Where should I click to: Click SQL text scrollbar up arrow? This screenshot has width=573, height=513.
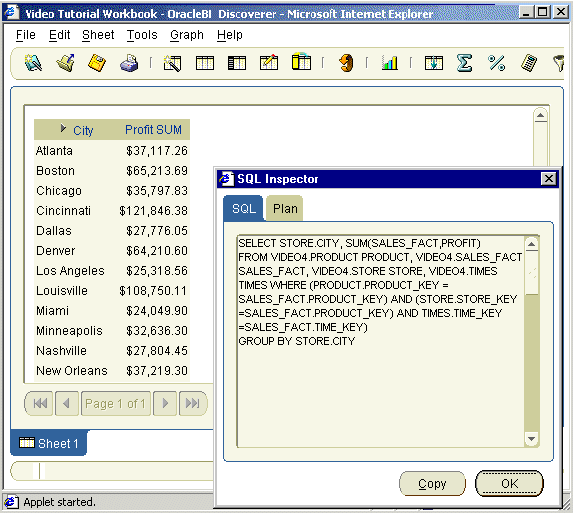pos(532,244)
